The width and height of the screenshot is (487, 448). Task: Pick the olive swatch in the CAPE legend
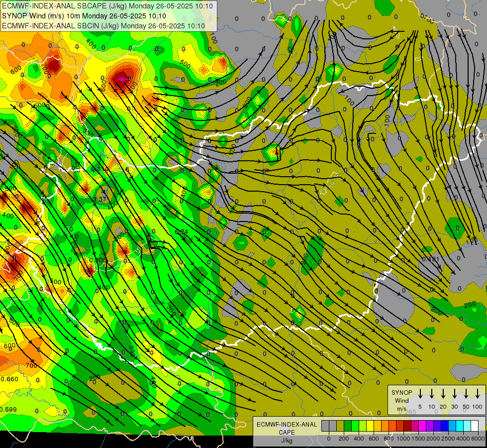click(340, 426)
